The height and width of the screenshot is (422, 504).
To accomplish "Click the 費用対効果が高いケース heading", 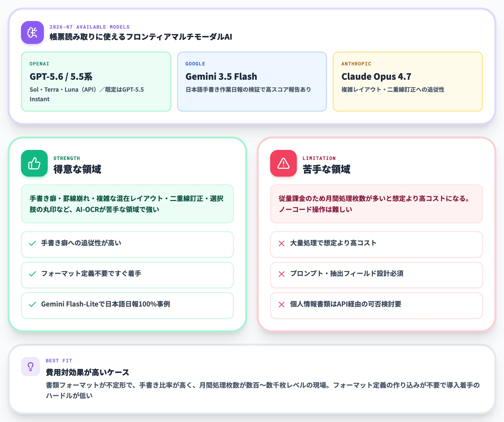I will tap(88, 372).
